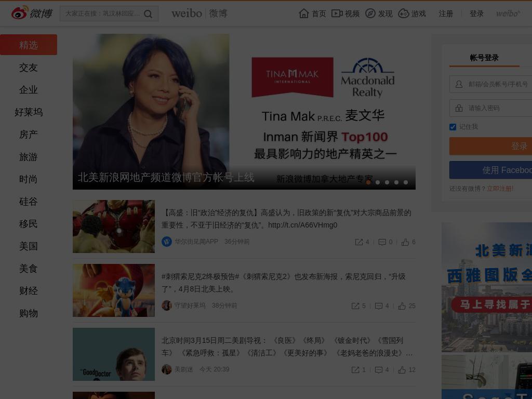The image size is (532, 399).
Task: Click 美剧迷 avatar icon
Action: tap(167, 369)
